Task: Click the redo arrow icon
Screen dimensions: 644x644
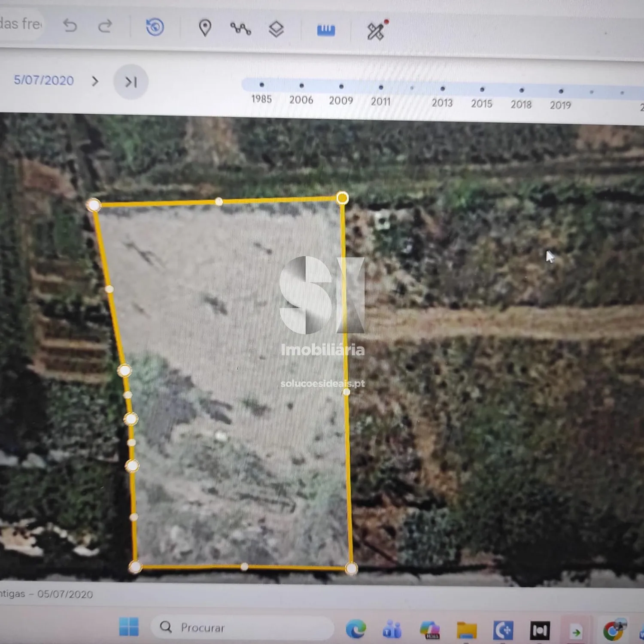Action: [105, 27]
